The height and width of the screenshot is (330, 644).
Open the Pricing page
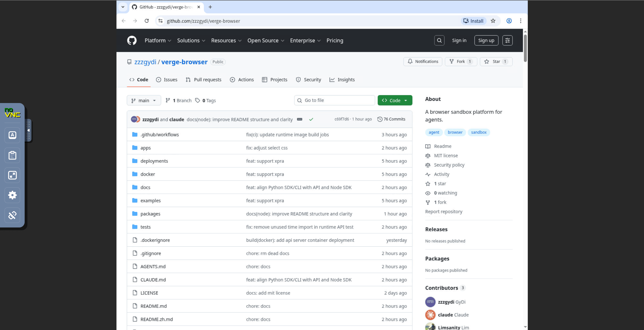coord(335,41)
